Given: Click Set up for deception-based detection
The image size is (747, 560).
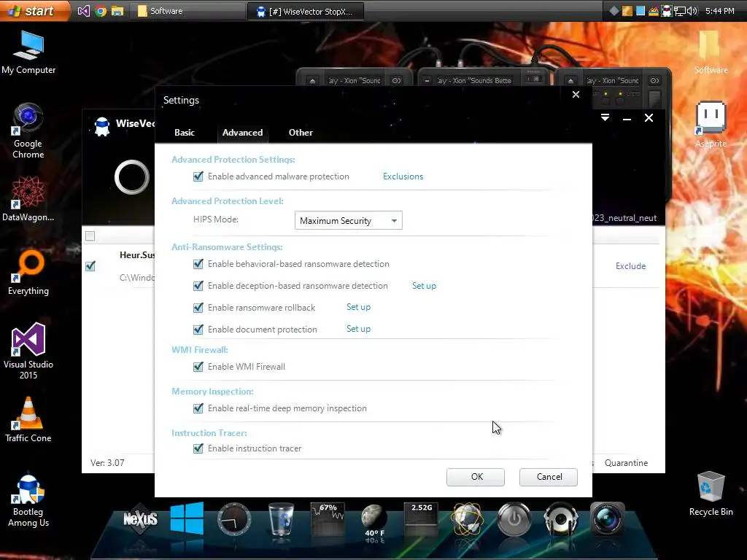Looking at the screenshot, I should tap(424, 286).
